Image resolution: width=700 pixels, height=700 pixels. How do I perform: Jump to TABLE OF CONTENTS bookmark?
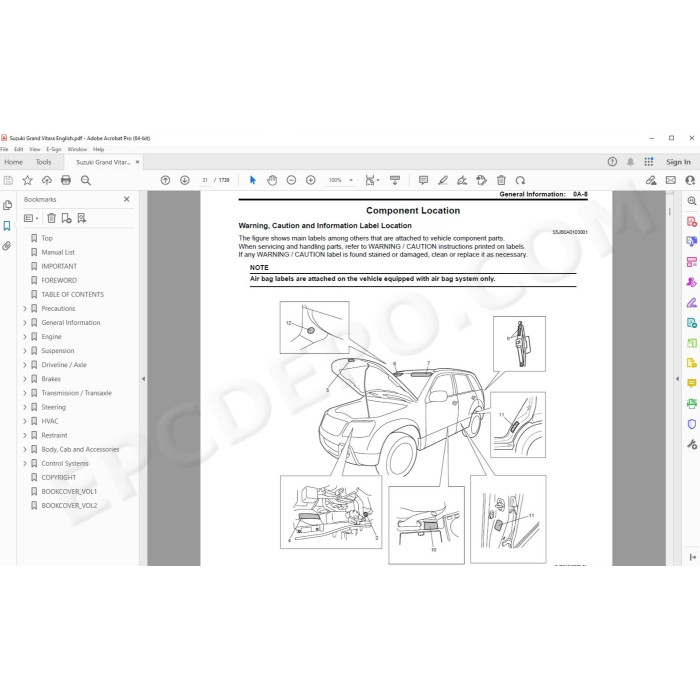[x=72, y=295]
